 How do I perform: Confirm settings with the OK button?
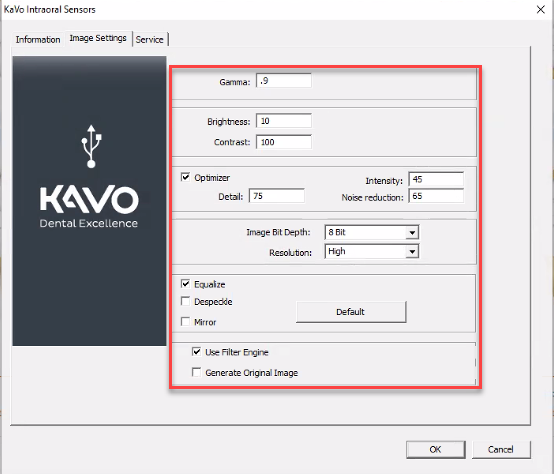(435, 449)
